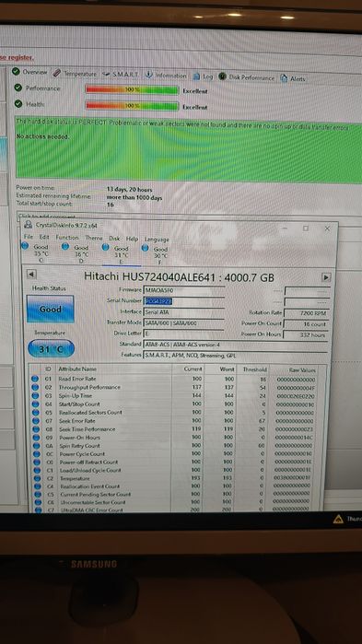The height and width of the screenshot is (644, 362).
Task: Follow the register link at top left
Action: 17,57
